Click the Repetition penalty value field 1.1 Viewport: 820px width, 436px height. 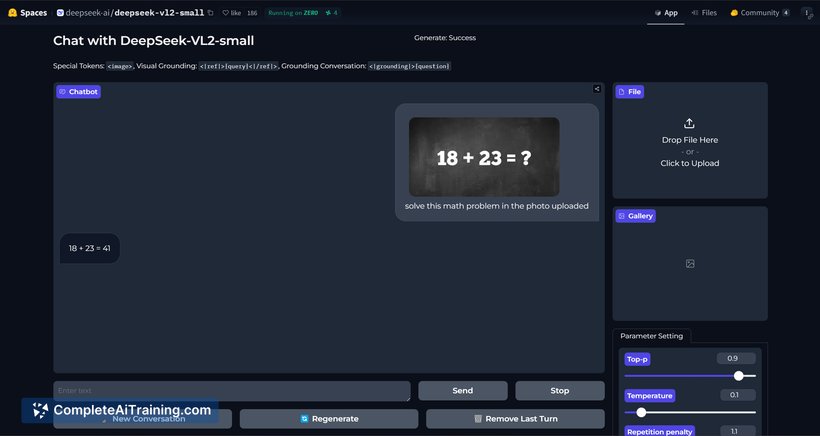(738, 431)
